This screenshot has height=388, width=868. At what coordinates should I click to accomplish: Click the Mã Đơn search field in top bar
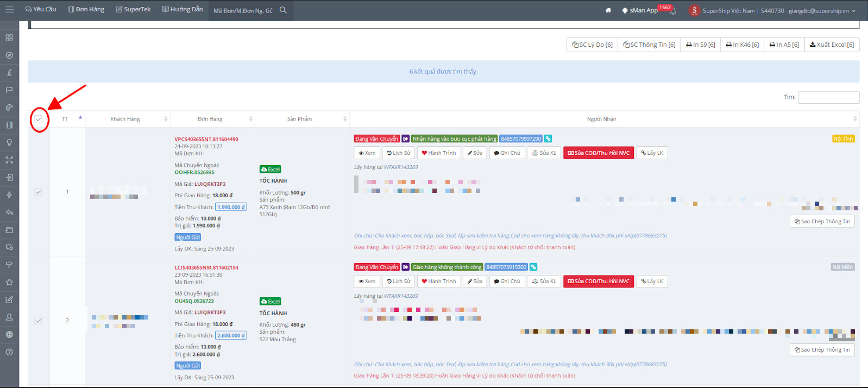pos(243,10)
